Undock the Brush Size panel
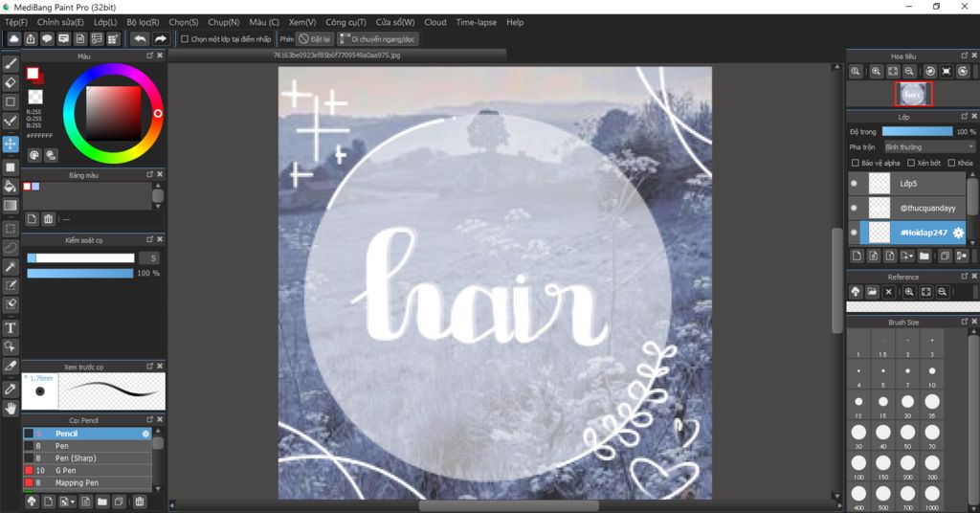 point(965,322)
